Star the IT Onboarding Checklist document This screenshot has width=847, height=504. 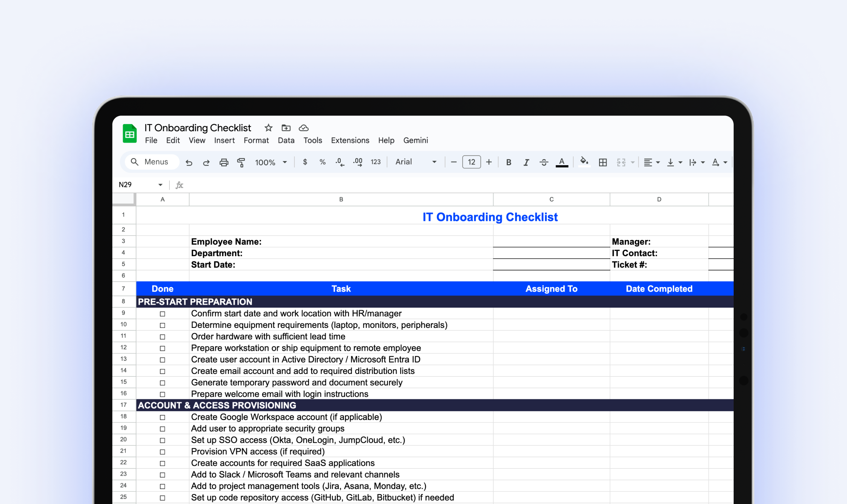click(268, 128)
